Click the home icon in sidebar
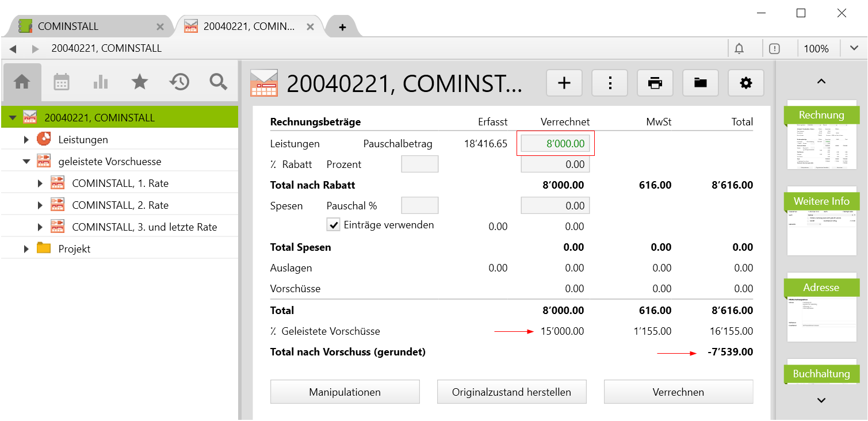The width and height of the screenshot is (868, 421). (x=22, y=82)
